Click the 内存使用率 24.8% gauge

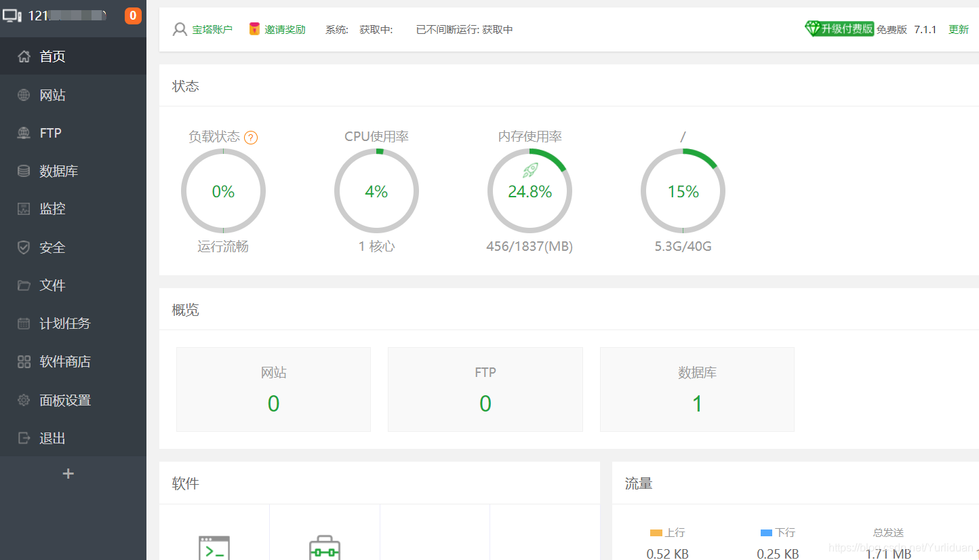(x=530, y=191)
